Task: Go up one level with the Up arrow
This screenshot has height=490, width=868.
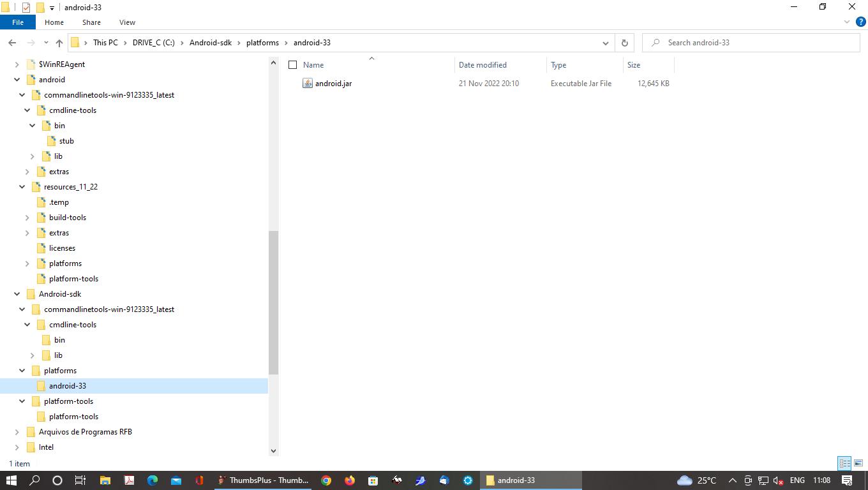Action: 59,43
